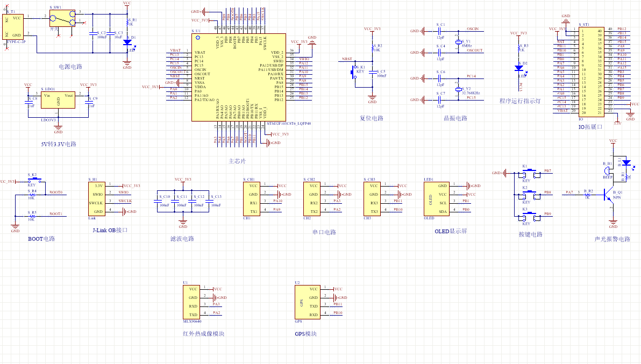
Task: Select capacitor S_C2 100nF
Action: click(x=93, y=33)
